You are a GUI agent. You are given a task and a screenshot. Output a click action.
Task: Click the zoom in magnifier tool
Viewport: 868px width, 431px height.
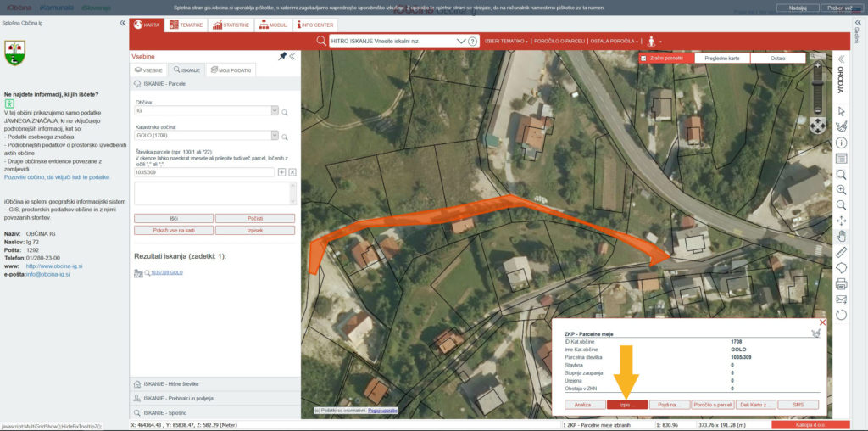[842, 188]
